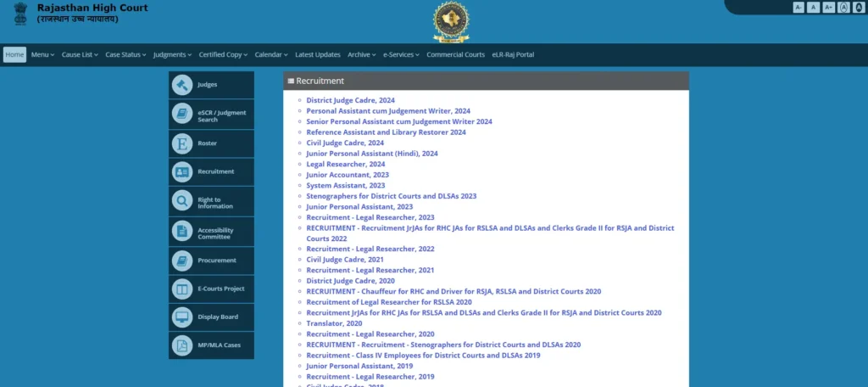Open the Translator, 2020 recruitment link
This screenshot has width=868, height=387.
click(334, 323)
